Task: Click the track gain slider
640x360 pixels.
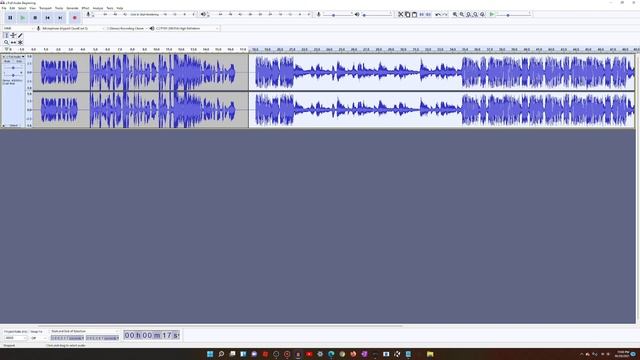Action: pyautogui.click(x=13, y=68)
